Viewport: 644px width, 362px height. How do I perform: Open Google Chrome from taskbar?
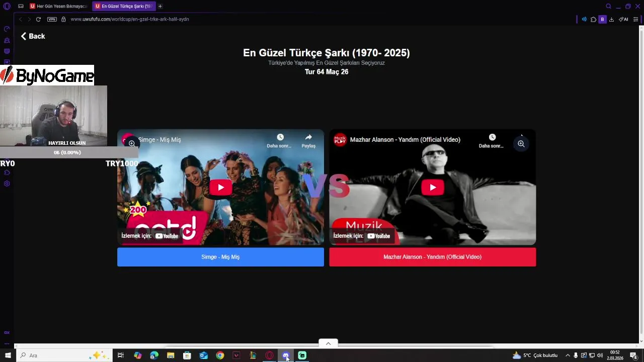[220, 355]
